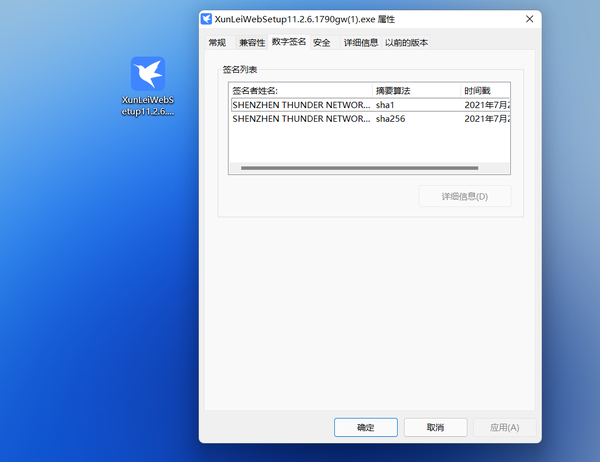Click the signature list horizontal scrollbar

tap(360, 168)
